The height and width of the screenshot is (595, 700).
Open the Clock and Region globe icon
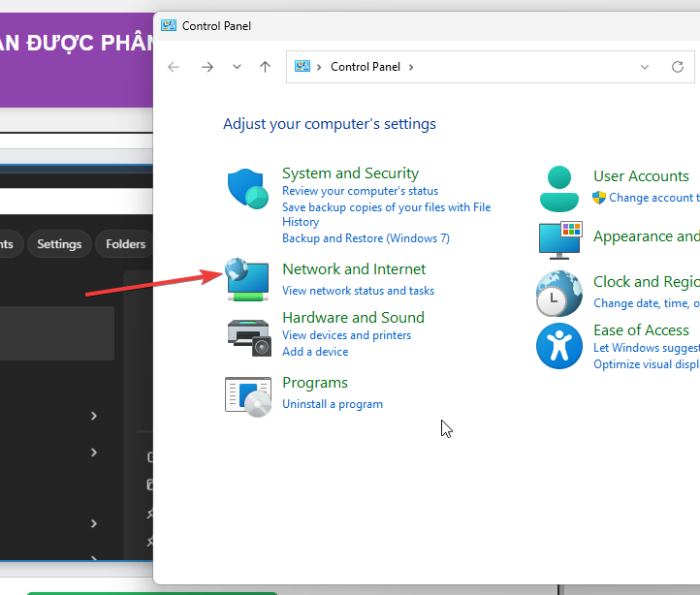(558, 294)
